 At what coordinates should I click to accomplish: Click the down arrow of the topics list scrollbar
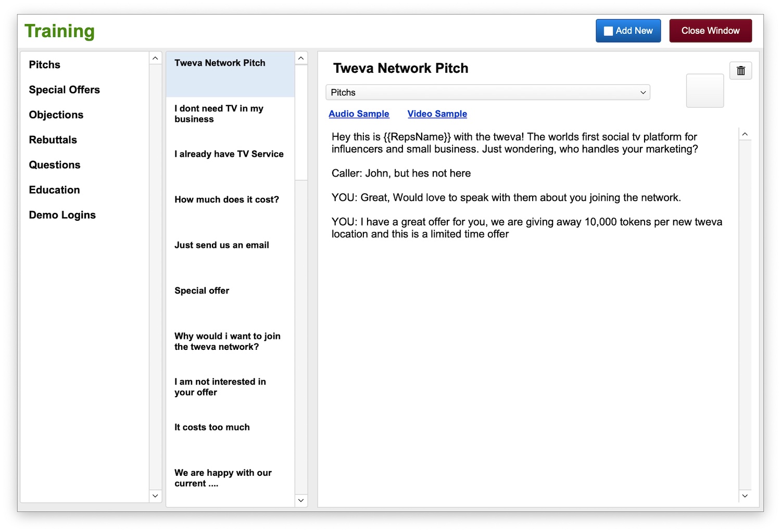(301, 500)
